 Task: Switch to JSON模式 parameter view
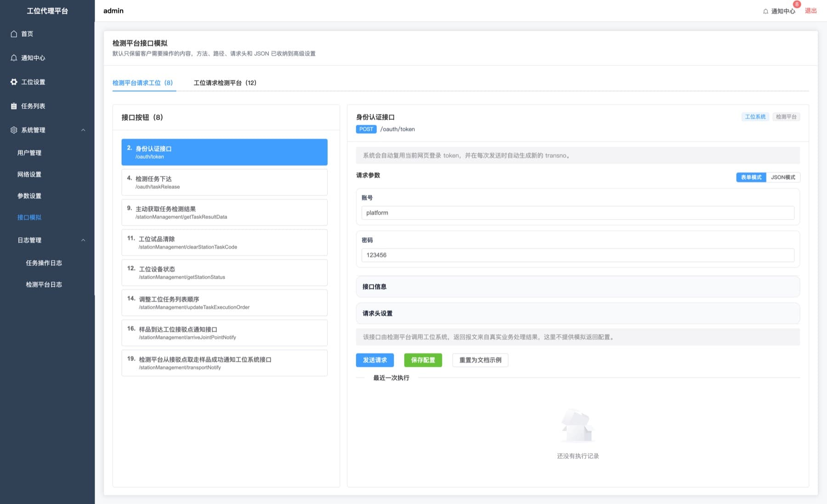point(783,177)
